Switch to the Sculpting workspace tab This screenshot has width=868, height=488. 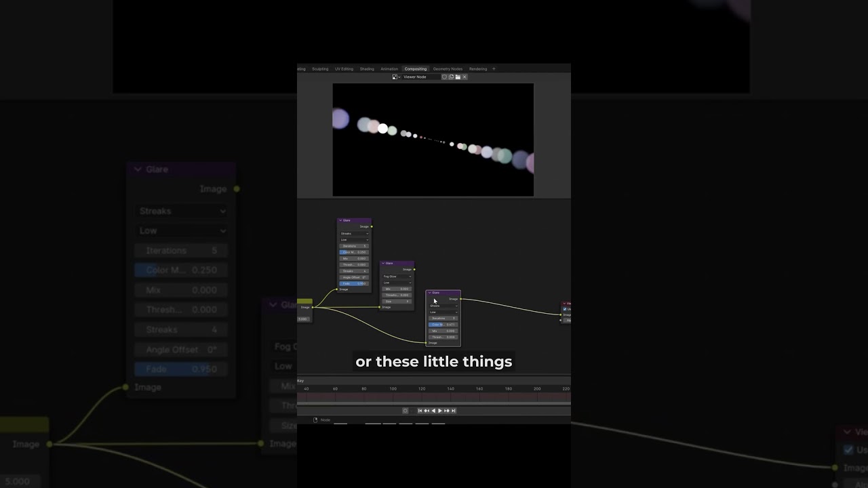tap(320, 68)
